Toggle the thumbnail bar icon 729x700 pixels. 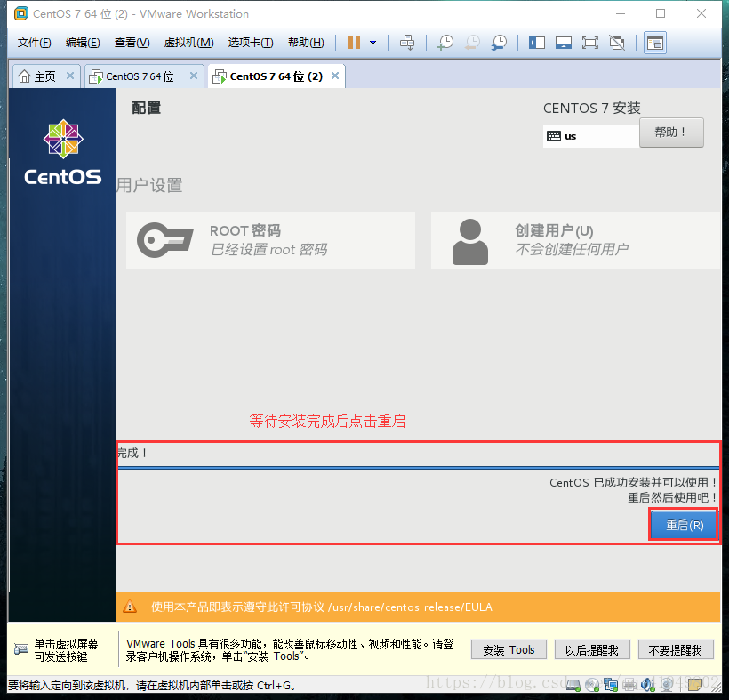pyautogui.click(x=564, y=43)
